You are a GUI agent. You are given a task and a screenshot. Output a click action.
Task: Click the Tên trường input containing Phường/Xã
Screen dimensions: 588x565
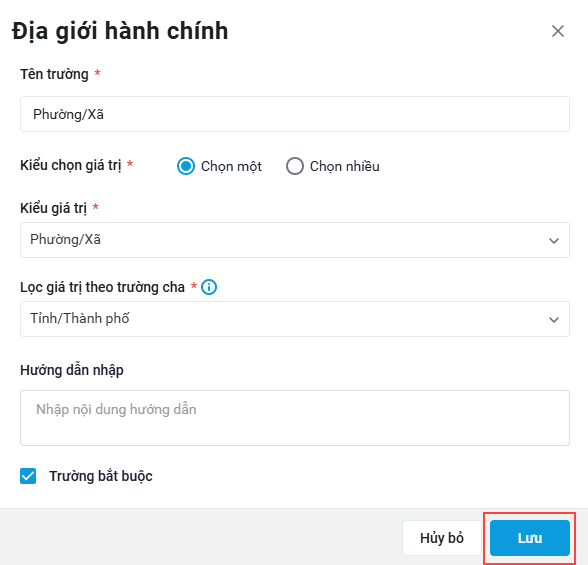tap(295, 114)
